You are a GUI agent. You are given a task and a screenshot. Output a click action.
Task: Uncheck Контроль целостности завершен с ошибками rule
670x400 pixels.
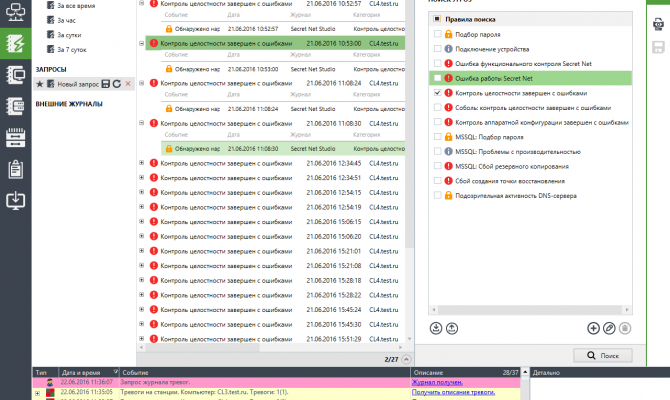coord(437,92)
